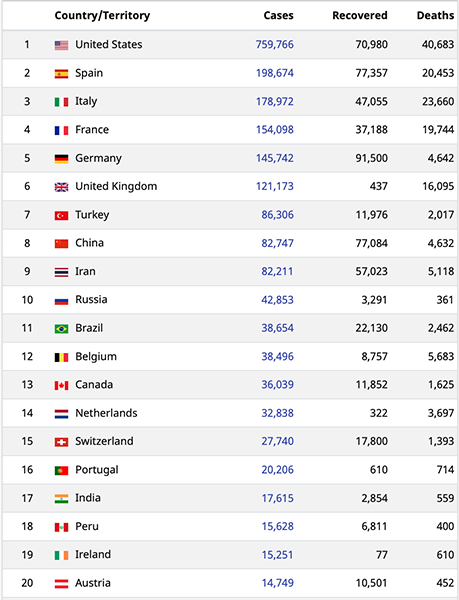This screenshot has width=459, height=600.
Task: Click the Turkey flag icon
Action: (61, 215)
